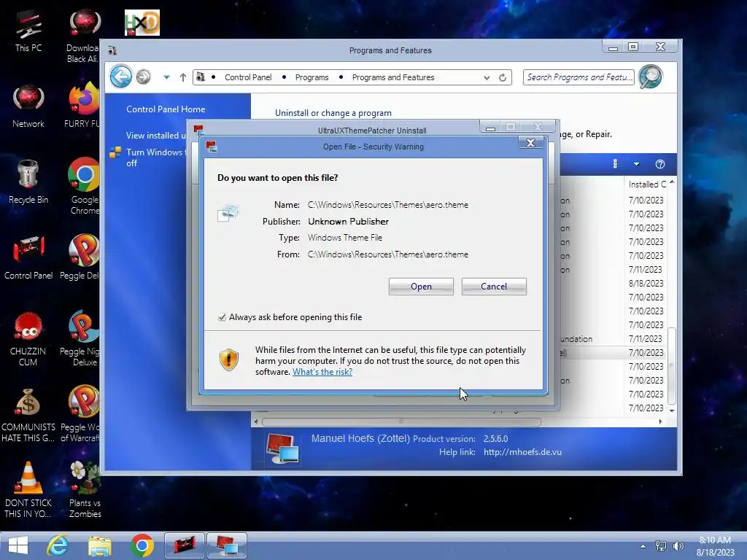Image resolution: width=747 pixels, height=560 pixels.
Task: Open Chrome from the taskbar
Action: coord(142,545)
